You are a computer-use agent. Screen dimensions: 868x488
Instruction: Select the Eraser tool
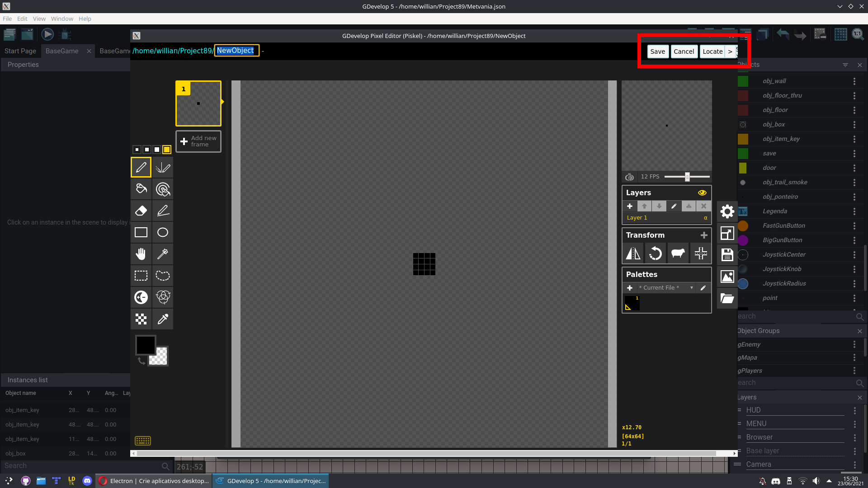(x=141, y=211)
